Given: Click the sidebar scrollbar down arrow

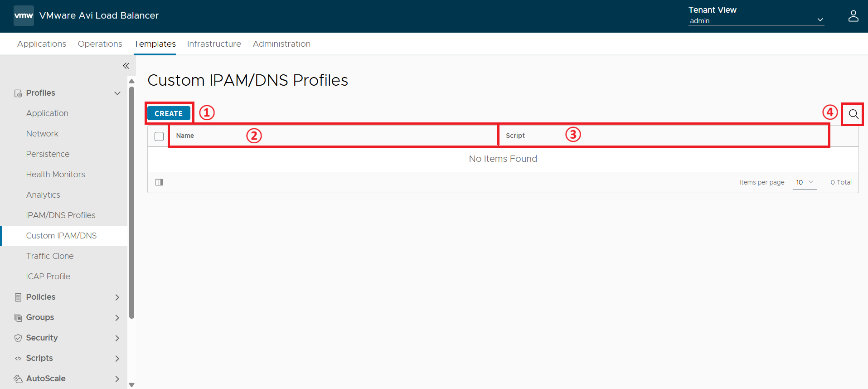Looking at the screenshot, I should point(131,385).
